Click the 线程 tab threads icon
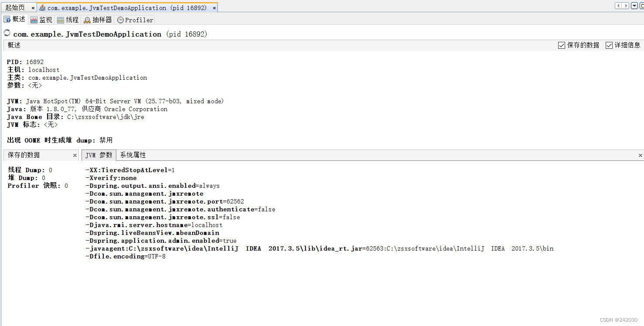Viewport: 644px width, 326px height. coord(61,20)
